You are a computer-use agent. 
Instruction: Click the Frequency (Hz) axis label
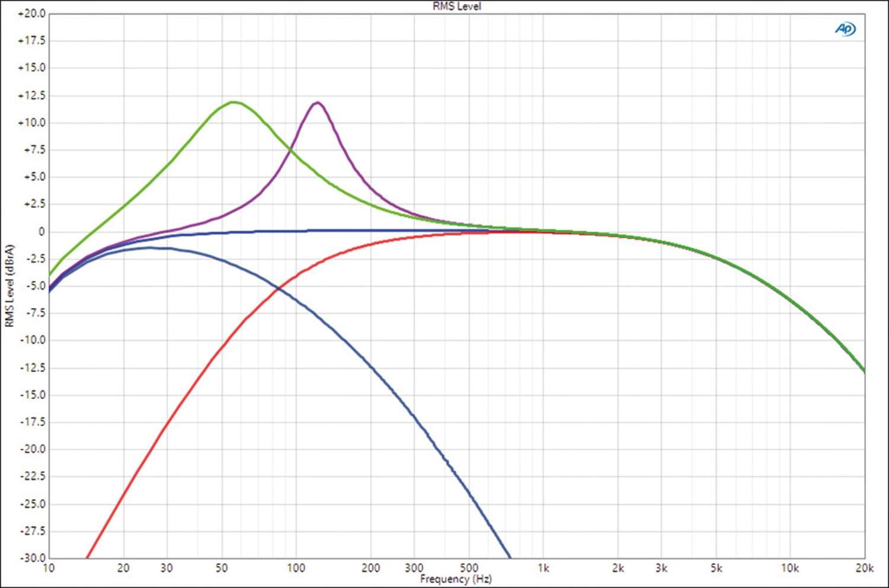click(x=456, y=579)
